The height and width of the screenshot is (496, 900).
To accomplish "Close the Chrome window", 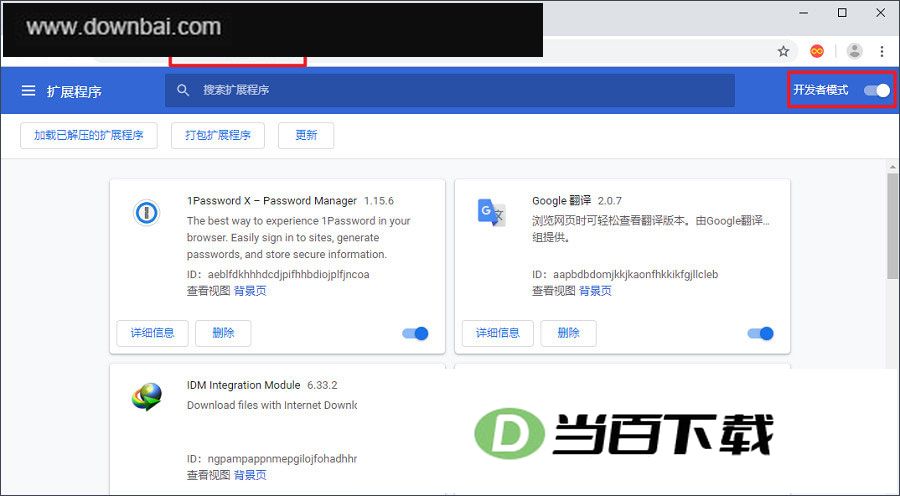I will [x=880, y=13].
